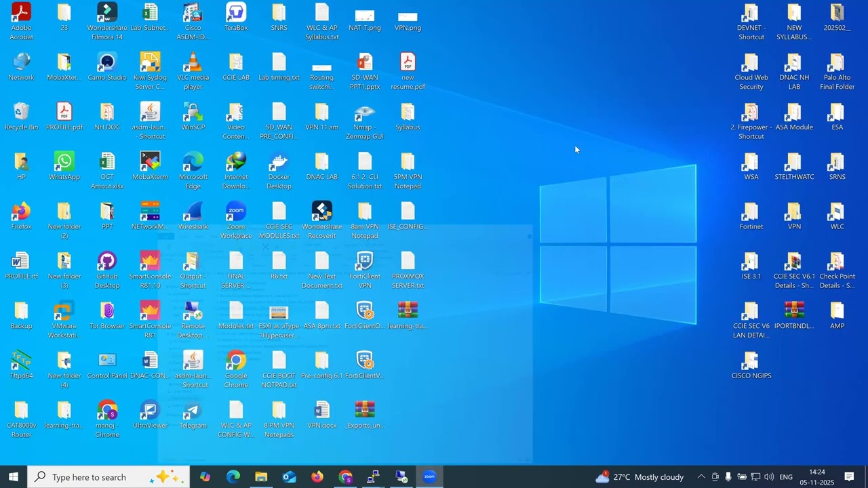Select the ISE 3.1 desktop folder
Viewport: 868px width, 488px height.
(751, 266)
